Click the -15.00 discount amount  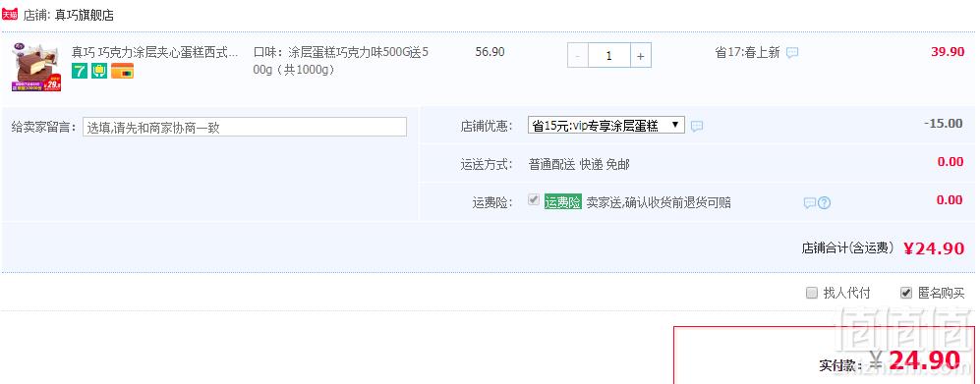click(x=944, y=124)
